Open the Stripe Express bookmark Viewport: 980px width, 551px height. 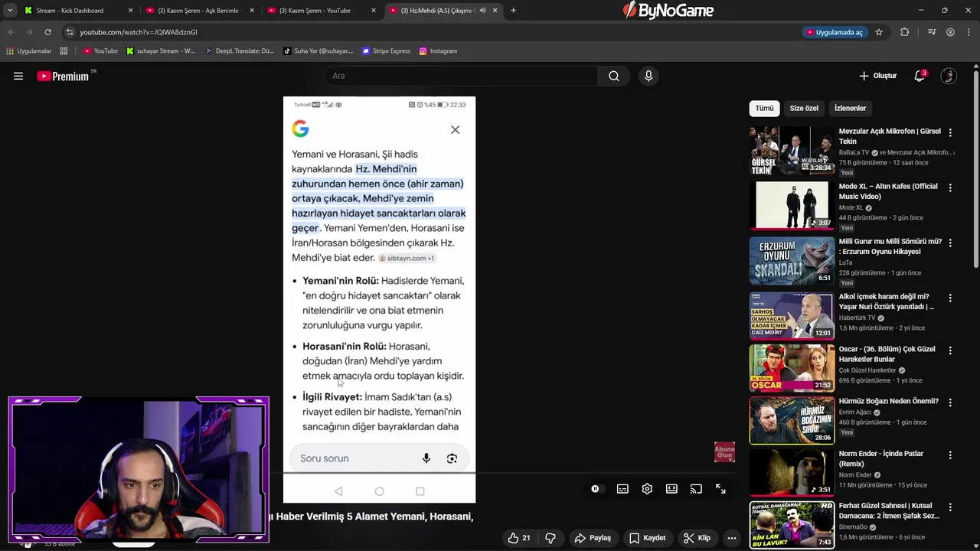tap(386, 51)
